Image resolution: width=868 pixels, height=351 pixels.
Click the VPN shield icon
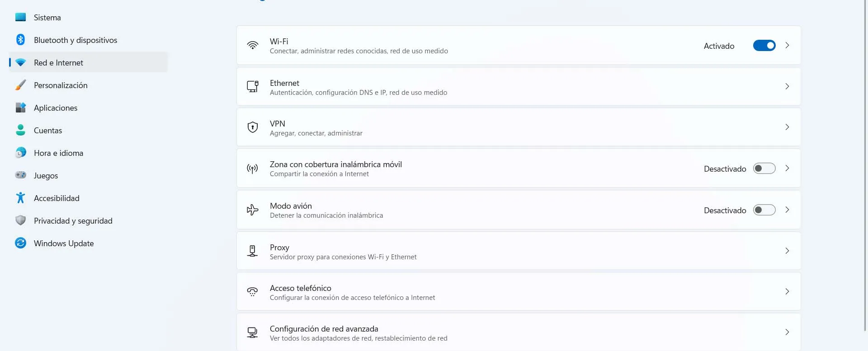coord(253,127)
